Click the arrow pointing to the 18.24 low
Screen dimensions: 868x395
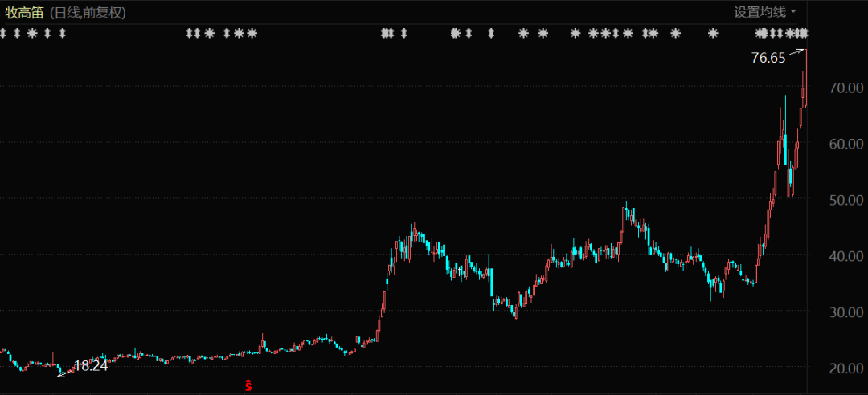pos(64,371)
